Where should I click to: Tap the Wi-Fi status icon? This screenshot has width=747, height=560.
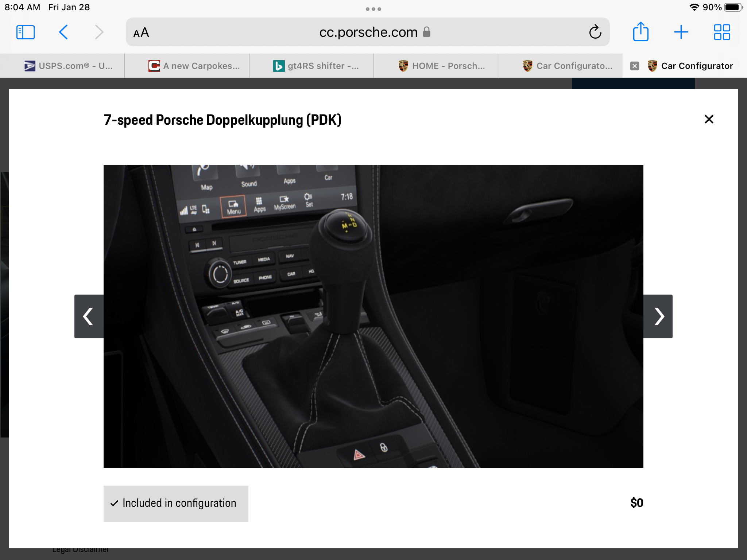[694, 7]
